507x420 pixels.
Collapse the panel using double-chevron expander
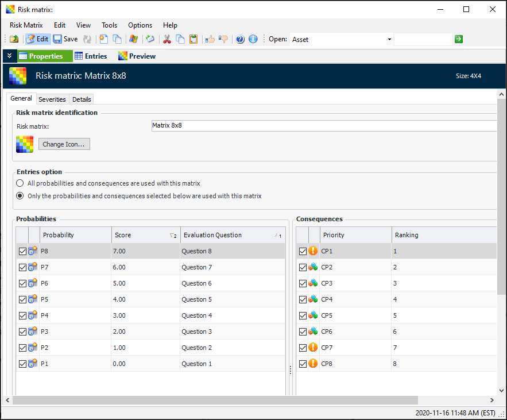[9, 56]
